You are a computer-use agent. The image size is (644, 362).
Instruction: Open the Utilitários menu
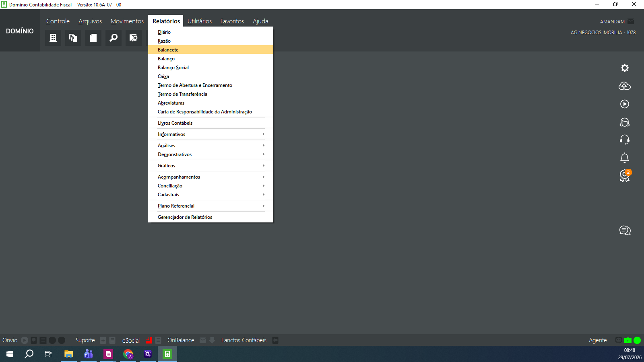(x=200, y=21)
